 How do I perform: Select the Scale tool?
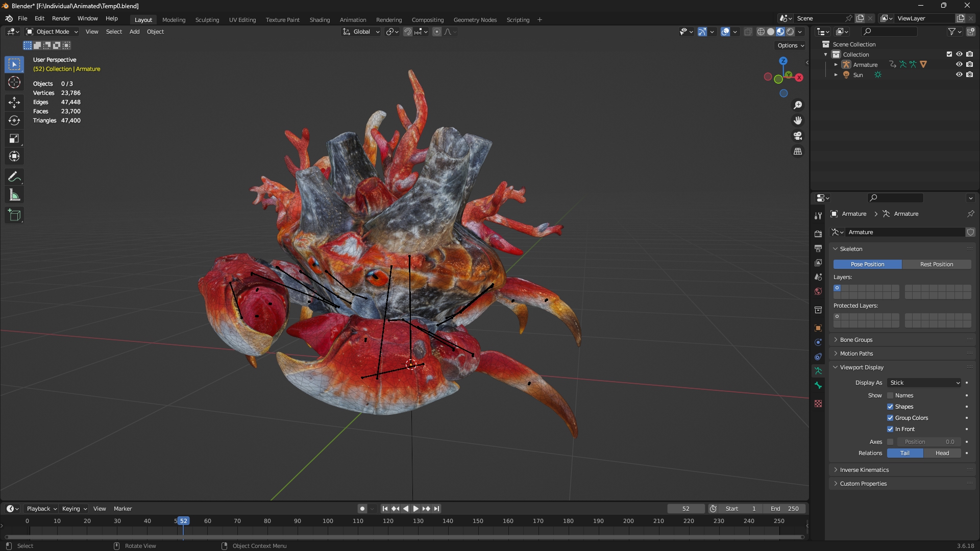coord(14,138)
